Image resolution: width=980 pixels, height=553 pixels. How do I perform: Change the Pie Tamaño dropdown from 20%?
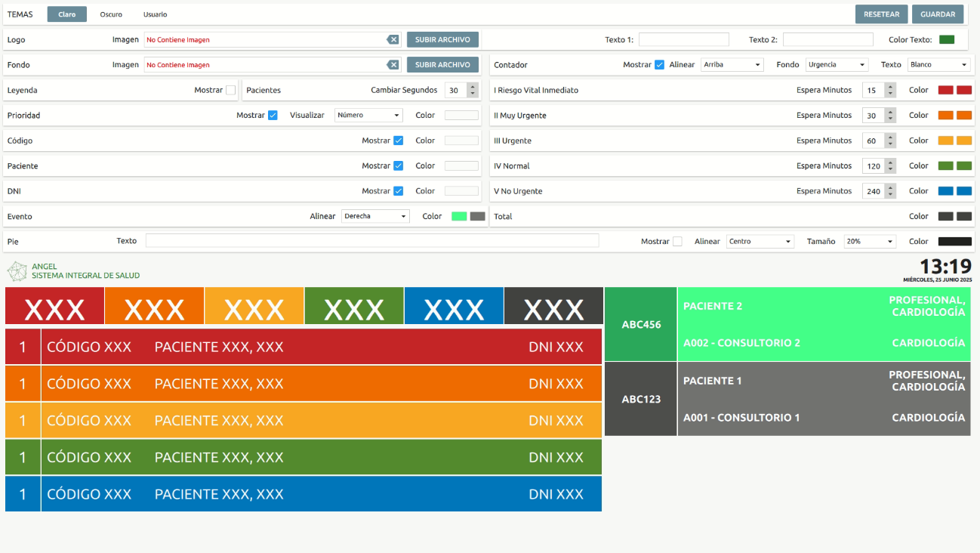pyautogui.click(x=869, y=241)
